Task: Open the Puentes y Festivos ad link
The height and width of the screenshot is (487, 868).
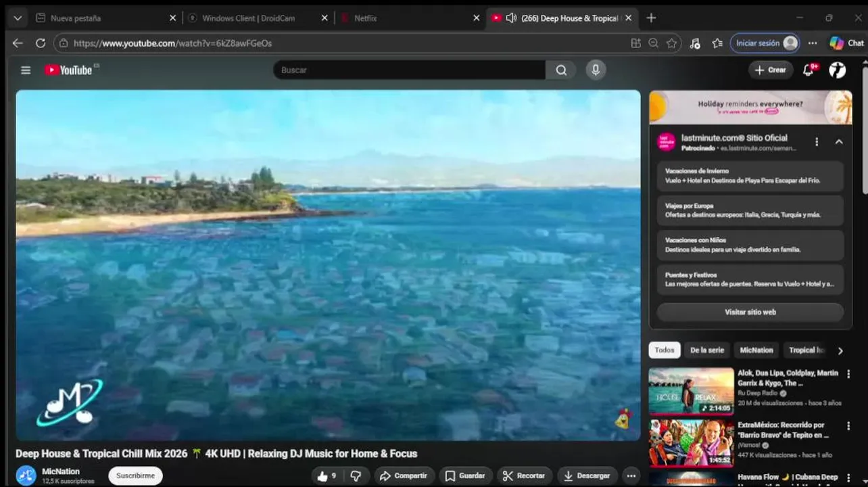Action: pos(750,279)
